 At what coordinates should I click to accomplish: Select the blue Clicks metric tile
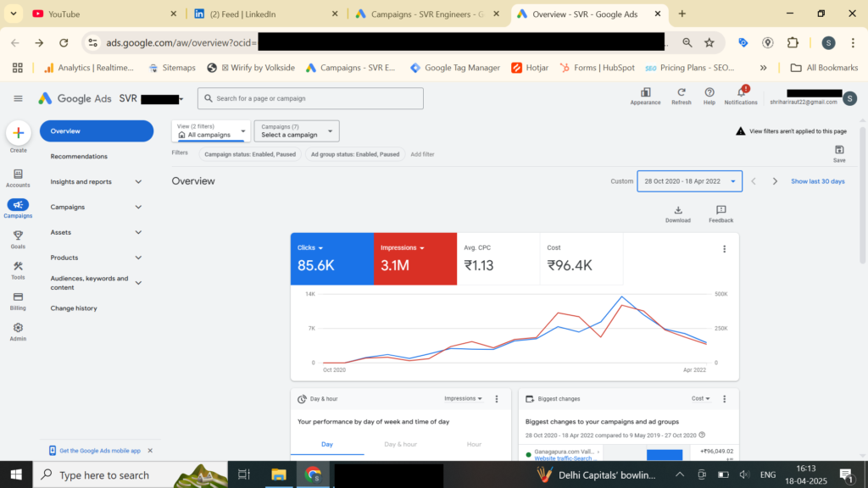pyautogui.click(x=331, y=258)
